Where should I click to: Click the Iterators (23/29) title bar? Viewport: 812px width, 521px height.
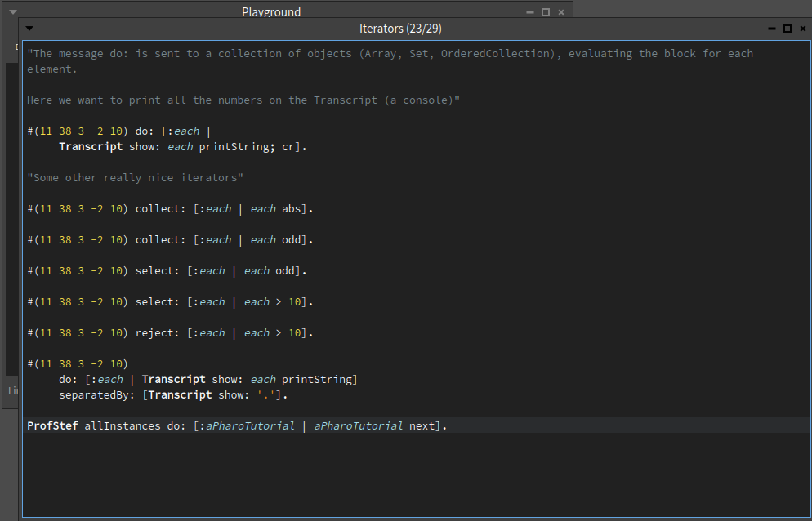[x=400, y=29]
